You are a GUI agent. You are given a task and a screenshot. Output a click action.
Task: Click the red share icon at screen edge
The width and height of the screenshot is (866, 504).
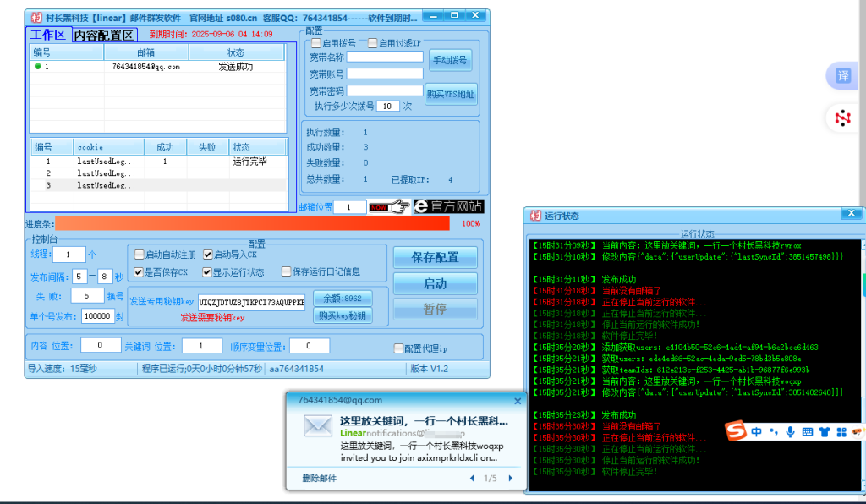tap(841, 118)
